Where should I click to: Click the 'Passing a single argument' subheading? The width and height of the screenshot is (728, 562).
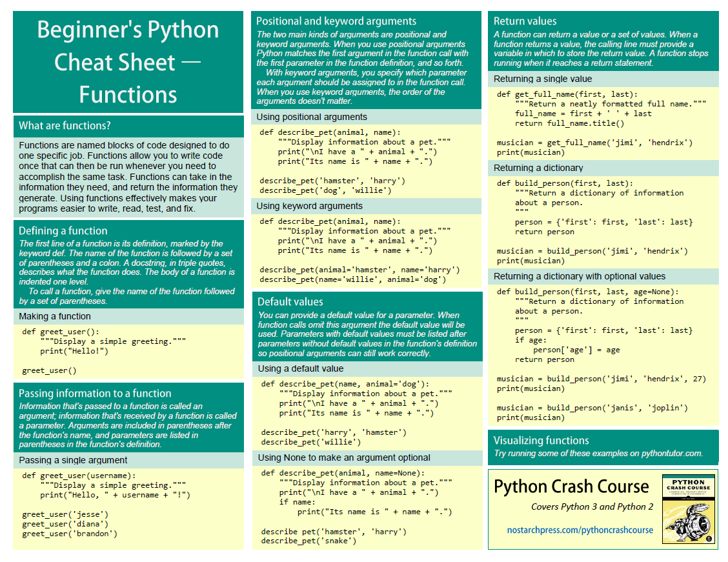[x=73, y=460]
